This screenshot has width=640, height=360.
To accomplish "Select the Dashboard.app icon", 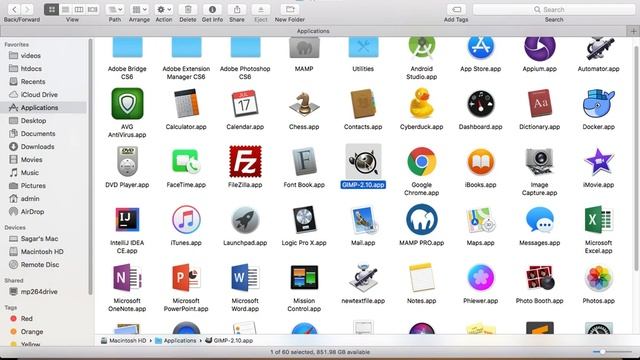I will pyautogui.click(x=480, y=104).
